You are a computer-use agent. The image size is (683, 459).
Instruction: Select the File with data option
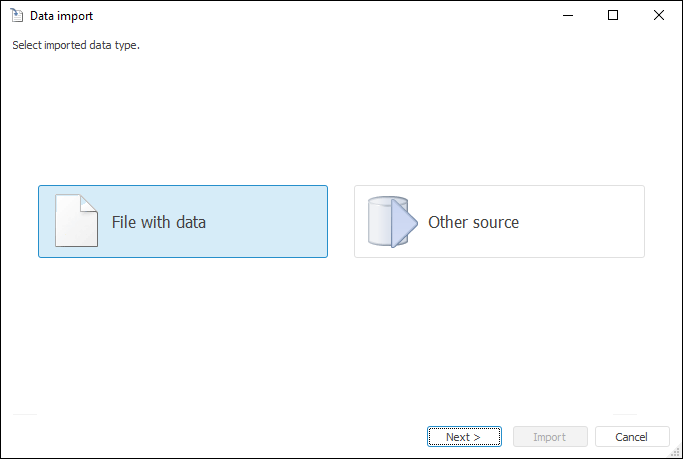(183, 222)
